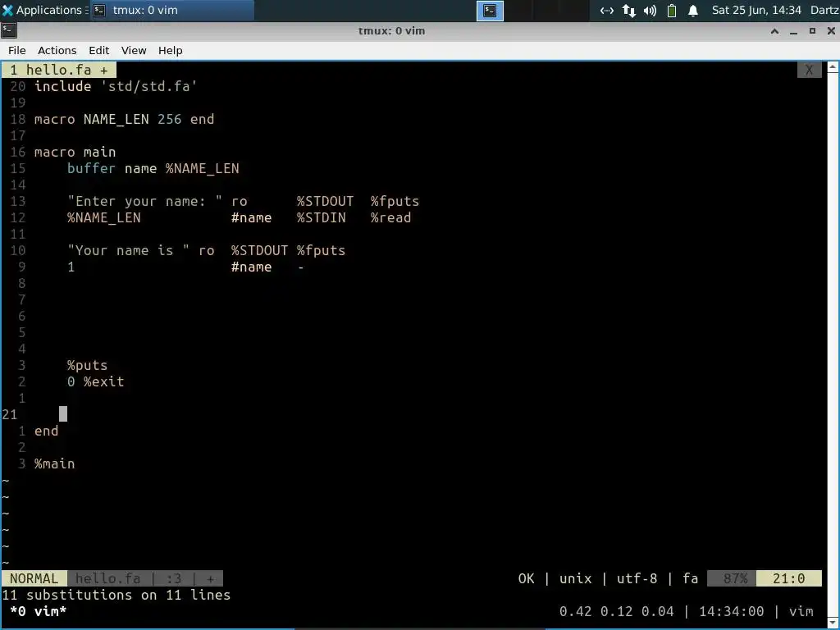Click the 'buffer name %NAME_LEN' line
Image resolution: width=840 pixels, height=630 pixels.
coord(153,168)
